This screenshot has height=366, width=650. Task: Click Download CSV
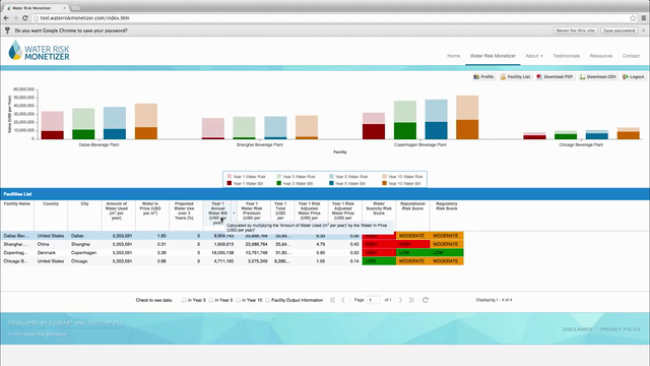pos(598,77)
